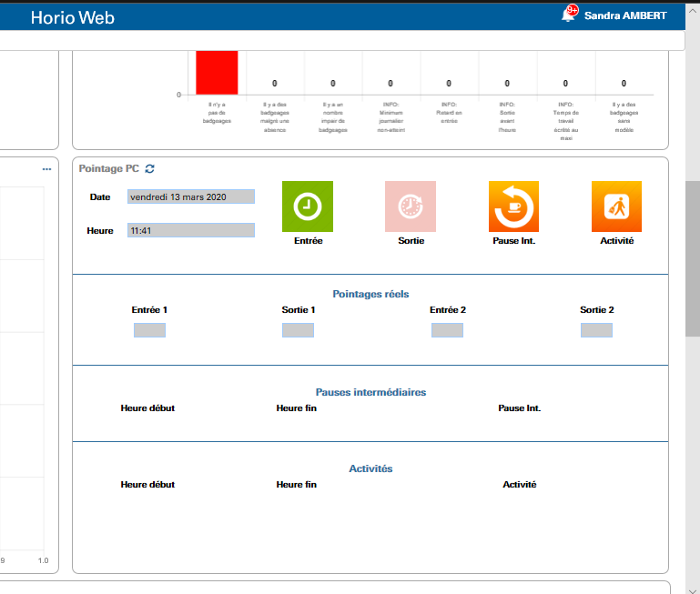
Task: Click chart label 'INFO: Minimum journalier non-atteint'
Action: (x=391, y=117)
